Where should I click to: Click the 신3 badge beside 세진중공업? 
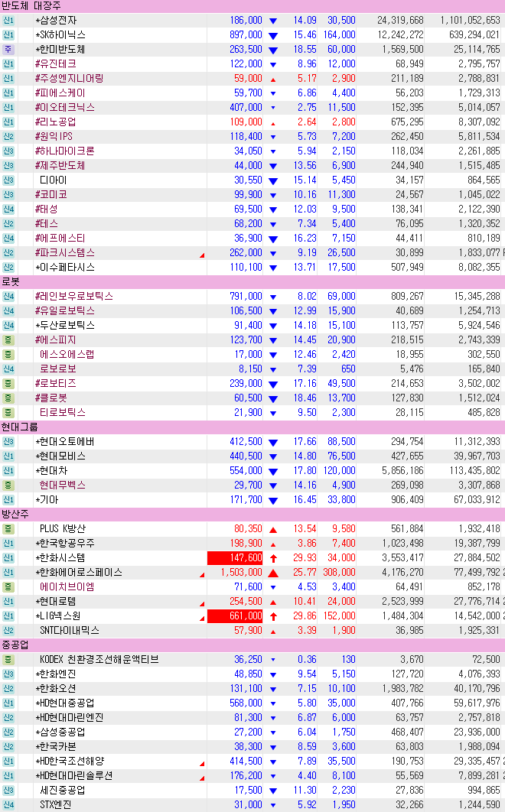coord(8,791)
